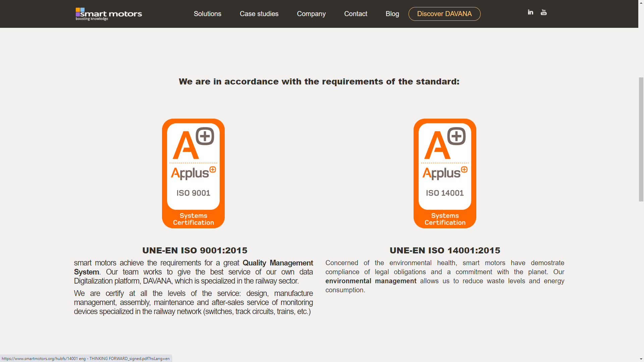Click the Contact navigation link
644x362 pixels.
tap(356, 14)
